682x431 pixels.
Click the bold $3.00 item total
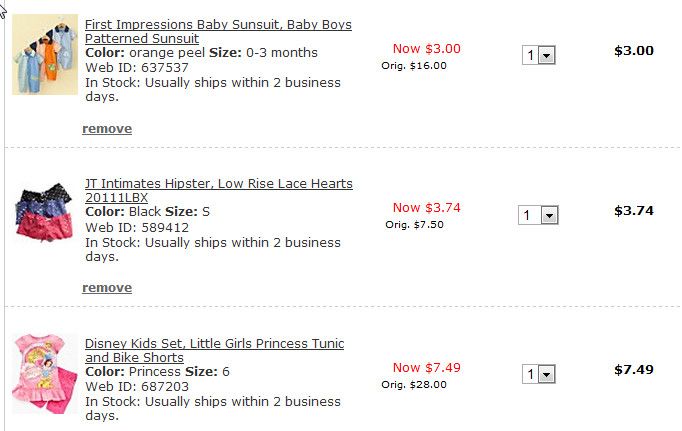(x=634, y=51)
